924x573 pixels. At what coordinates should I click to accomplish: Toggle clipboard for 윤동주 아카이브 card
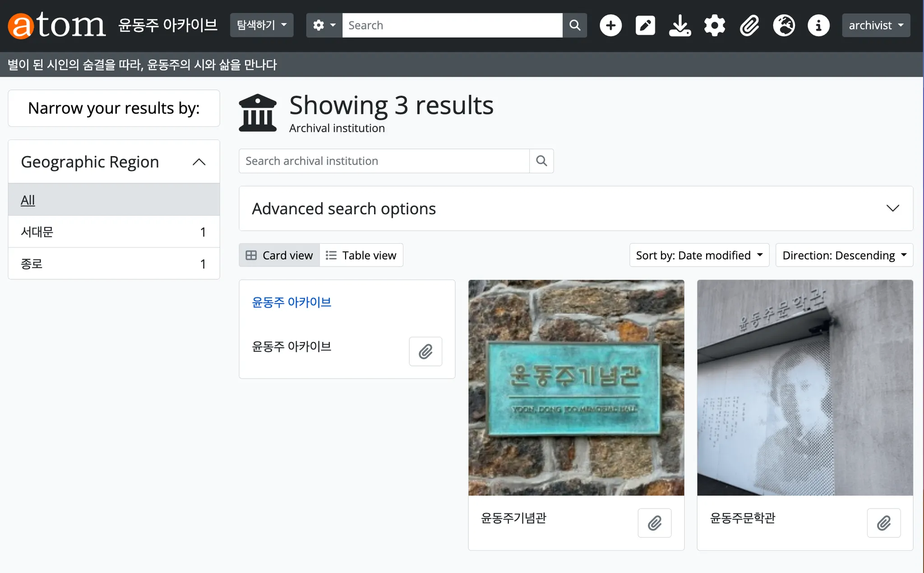[x=425, y=351]
